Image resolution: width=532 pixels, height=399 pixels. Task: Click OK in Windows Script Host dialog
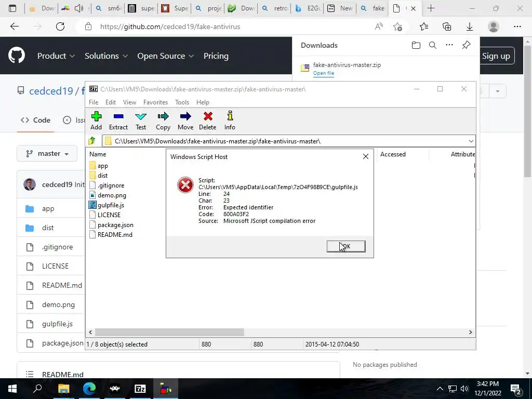click(346, 246)
